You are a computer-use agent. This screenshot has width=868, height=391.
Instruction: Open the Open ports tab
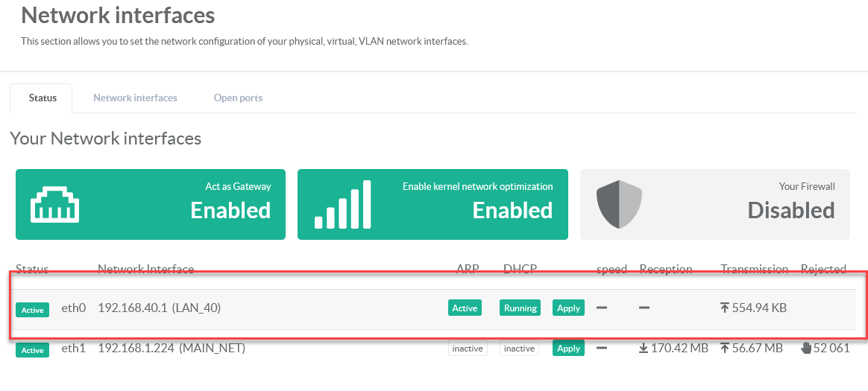pyautogui.click(x=238, y=98)
